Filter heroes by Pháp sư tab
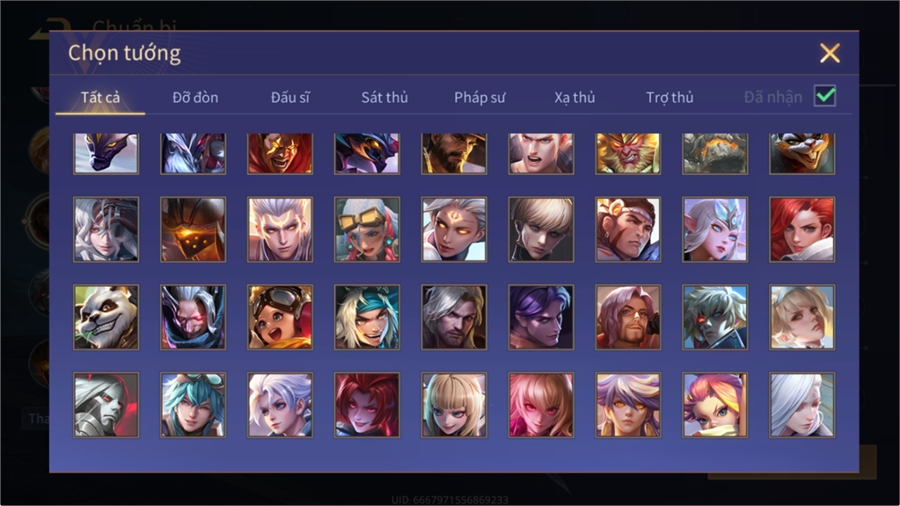 [x=480, y=98]
